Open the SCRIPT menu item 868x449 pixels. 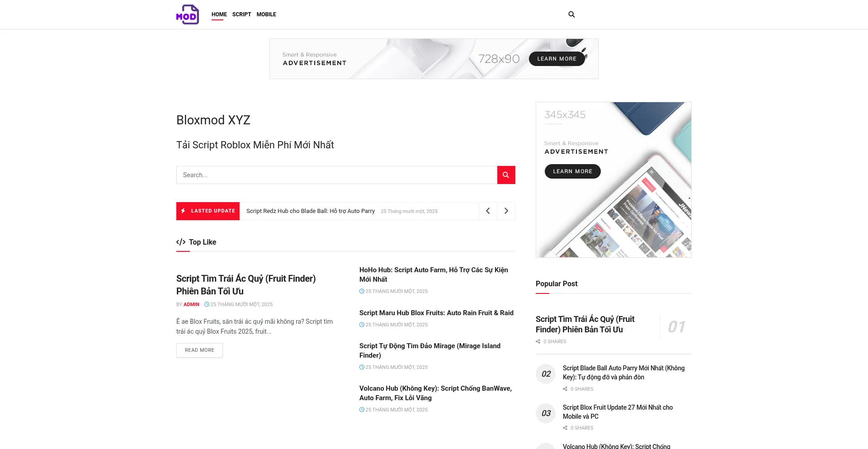tap(241, 14)
